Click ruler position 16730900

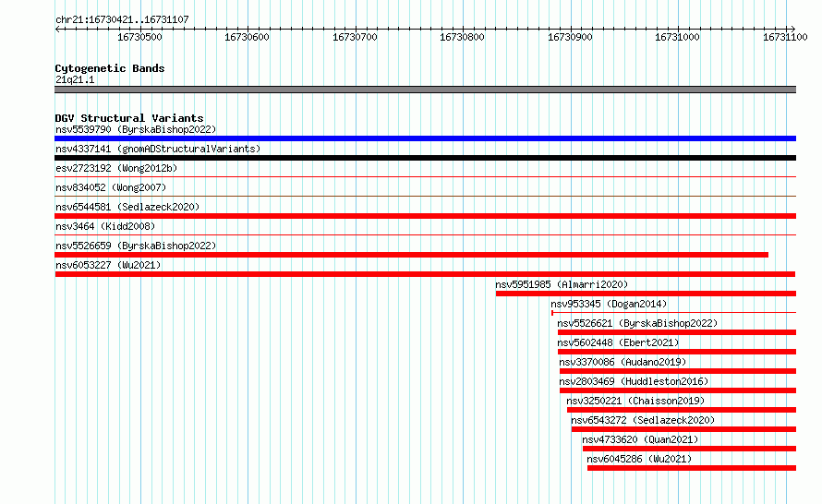(x=571, y=37)
